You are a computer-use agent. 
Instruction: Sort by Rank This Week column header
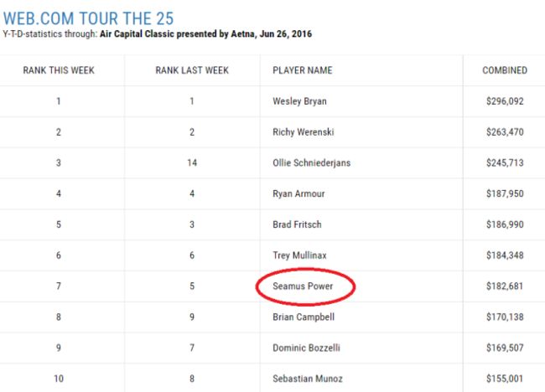[59, 70]
